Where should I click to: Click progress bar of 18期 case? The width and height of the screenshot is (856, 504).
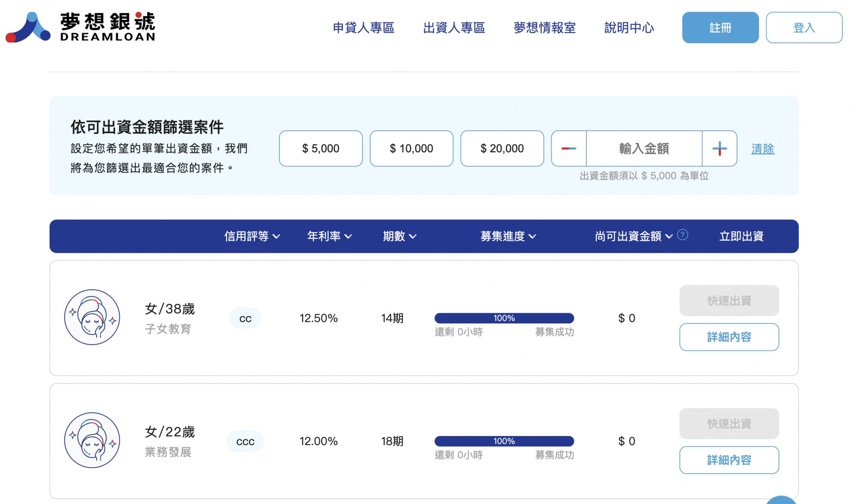504,441
